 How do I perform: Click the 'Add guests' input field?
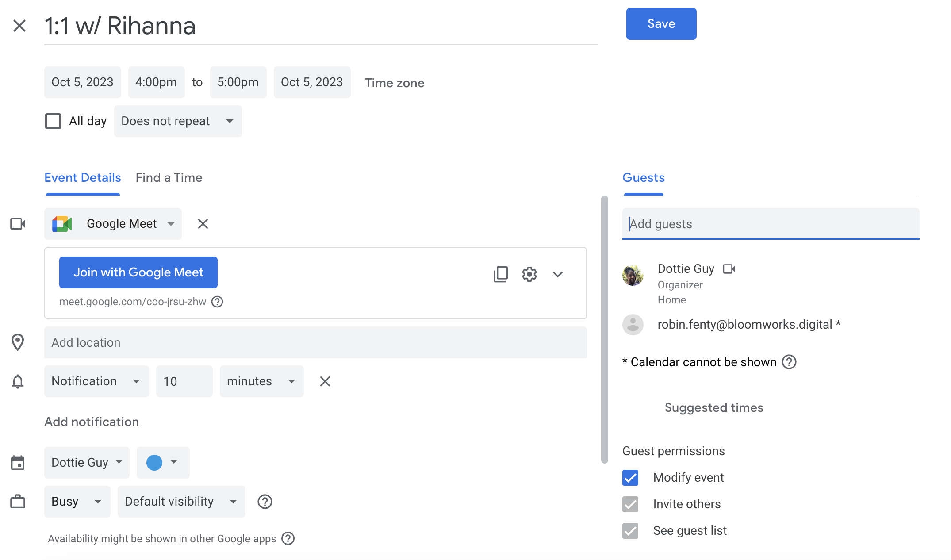pos(771,223)
